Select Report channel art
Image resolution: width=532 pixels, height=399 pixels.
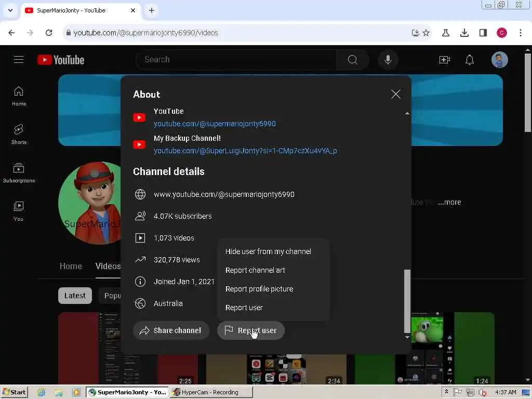coord(255,270)
